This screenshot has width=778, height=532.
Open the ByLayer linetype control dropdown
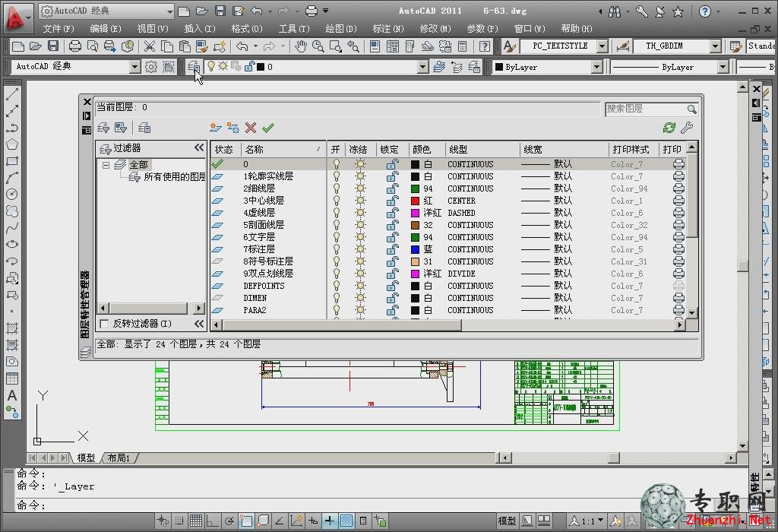tap(723, 67)
